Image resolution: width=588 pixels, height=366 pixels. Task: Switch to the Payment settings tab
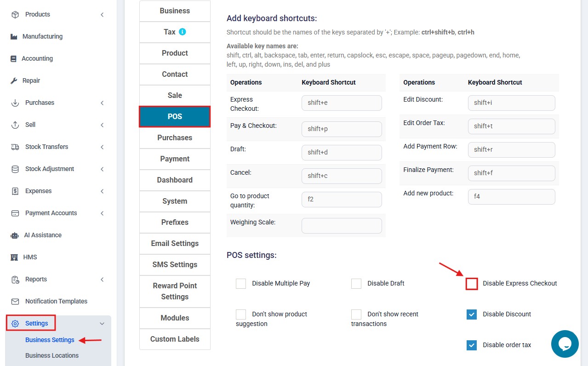[x=175, y=159]
